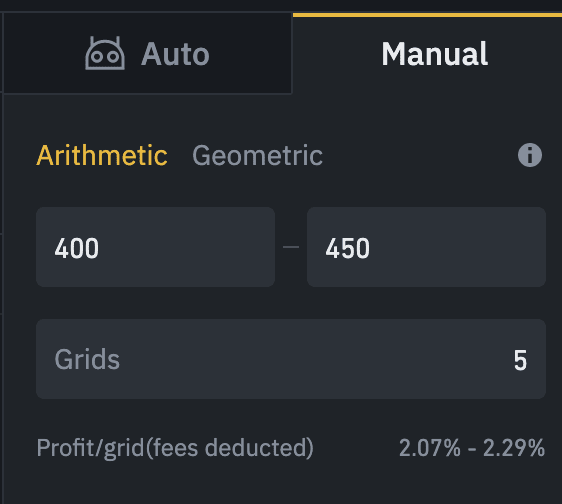Choose Arithmetic grid mode
Screen dimensions: 562x504
(x=102, y=155)
